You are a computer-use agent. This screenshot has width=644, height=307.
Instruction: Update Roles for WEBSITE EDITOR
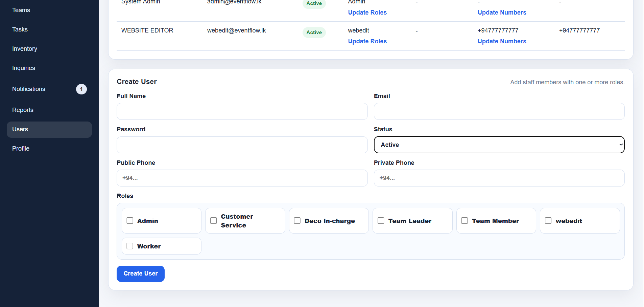click(x=367, y=41)
